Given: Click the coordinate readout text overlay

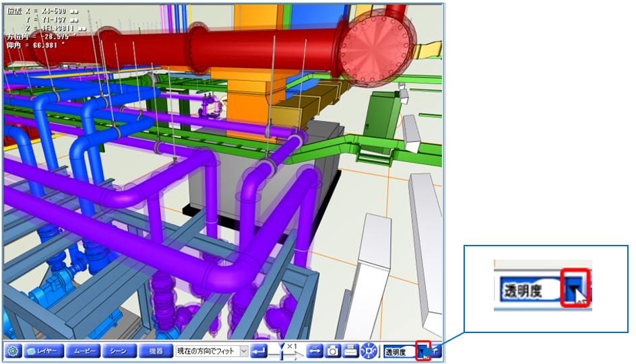Looking at the screenshot, I should click(x=40, y=27).
